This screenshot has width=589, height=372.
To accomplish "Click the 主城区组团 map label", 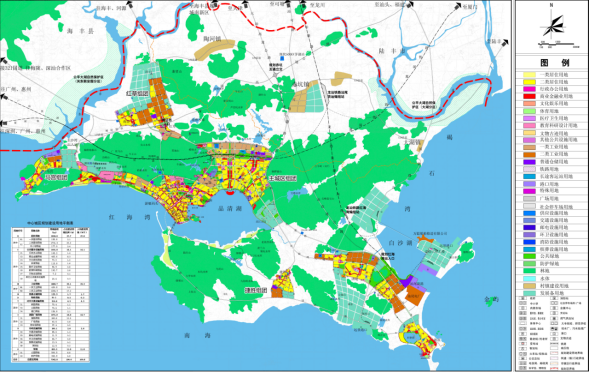I will [282, 178].
